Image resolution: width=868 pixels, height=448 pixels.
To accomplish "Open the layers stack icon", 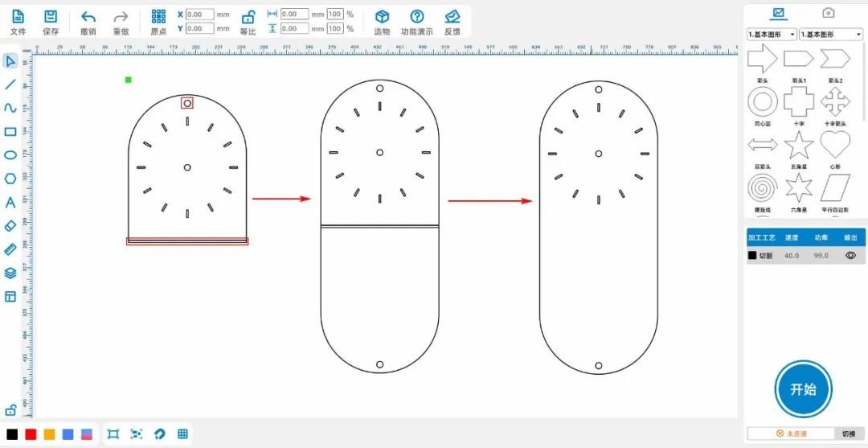I will tap(10, 273).
